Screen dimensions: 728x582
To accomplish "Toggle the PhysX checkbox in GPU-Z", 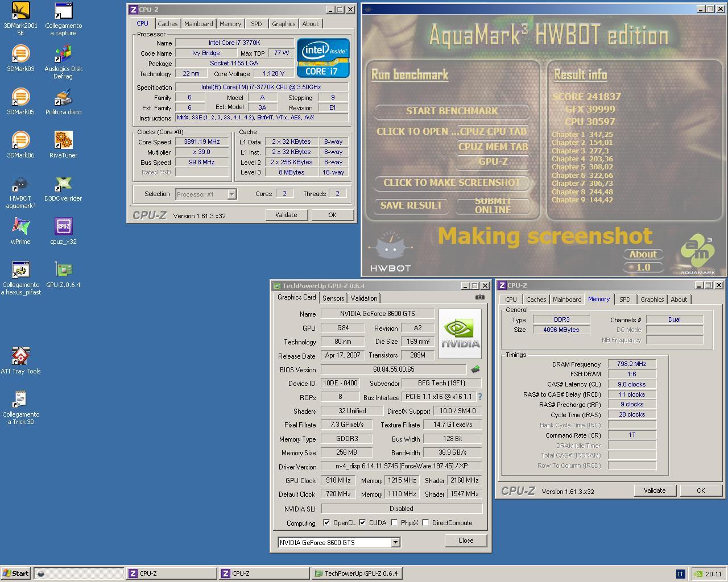I will click(394, 523).
